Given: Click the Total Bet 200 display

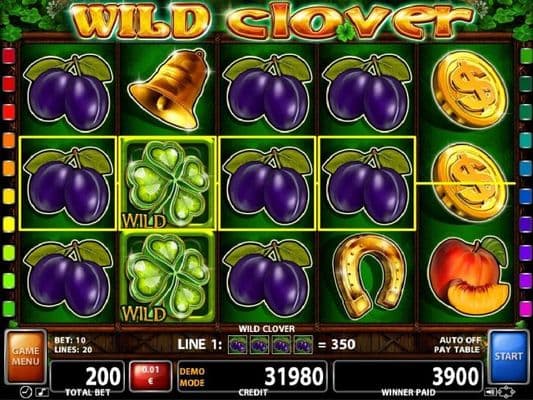Looking at the screenshot, I should click(87, 377).
